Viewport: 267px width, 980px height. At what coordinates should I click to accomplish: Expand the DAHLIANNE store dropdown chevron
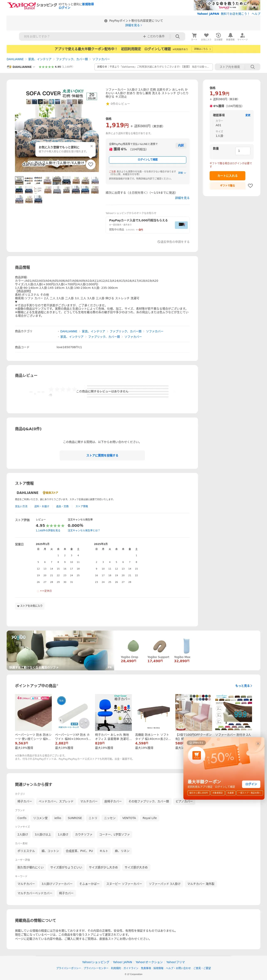[34, 67]
